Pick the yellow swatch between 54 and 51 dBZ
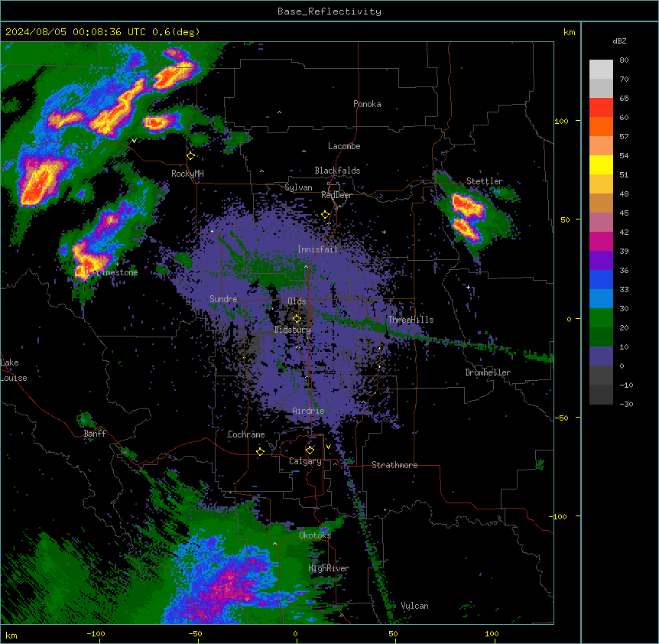 pos(601,165)
